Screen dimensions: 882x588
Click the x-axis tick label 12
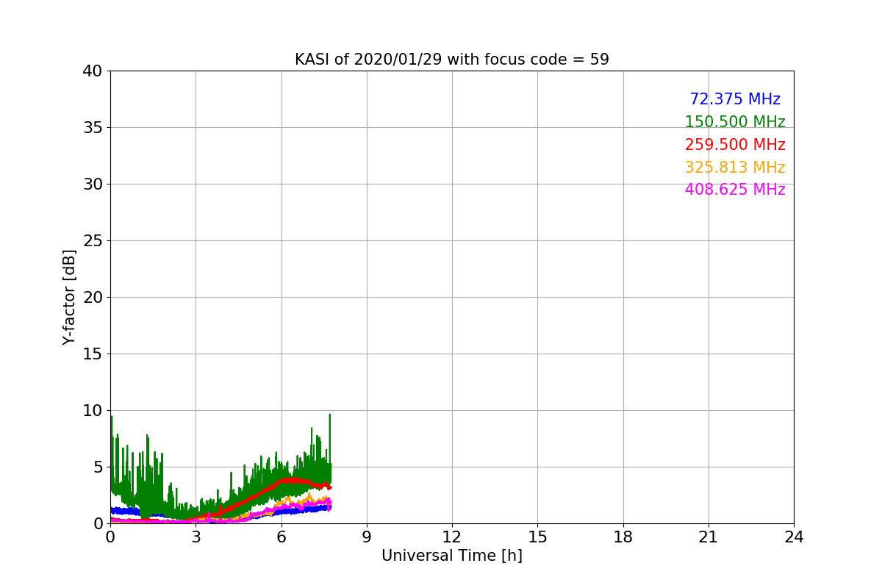(452, 537)
